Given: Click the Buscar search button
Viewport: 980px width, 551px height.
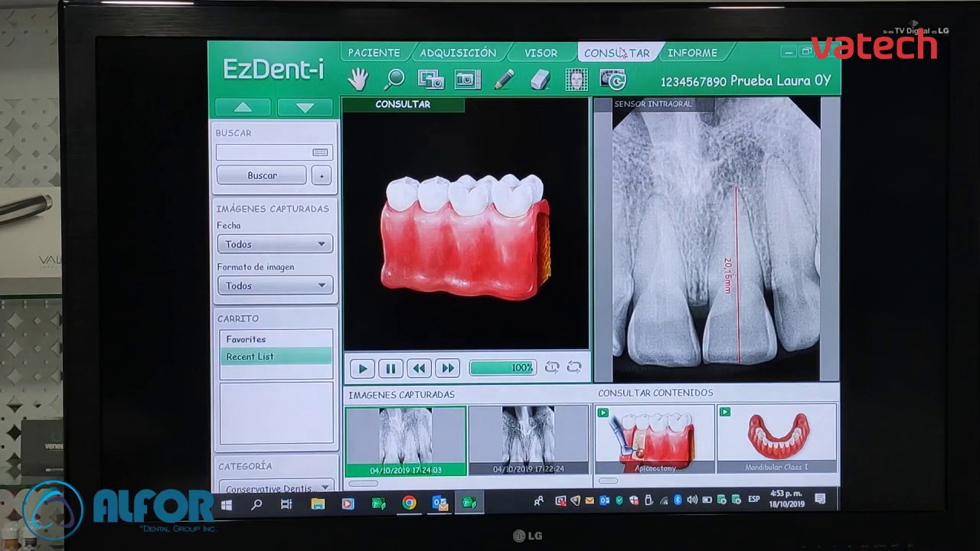Looking at the screenshot, I should pyautogui.click(x=262, y=175).
